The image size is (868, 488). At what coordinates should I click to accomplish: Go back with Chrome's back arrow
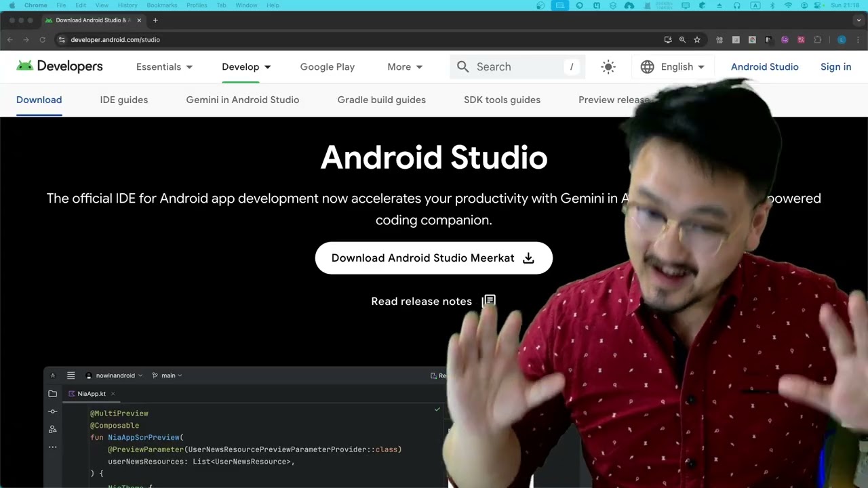pos(10,40)
